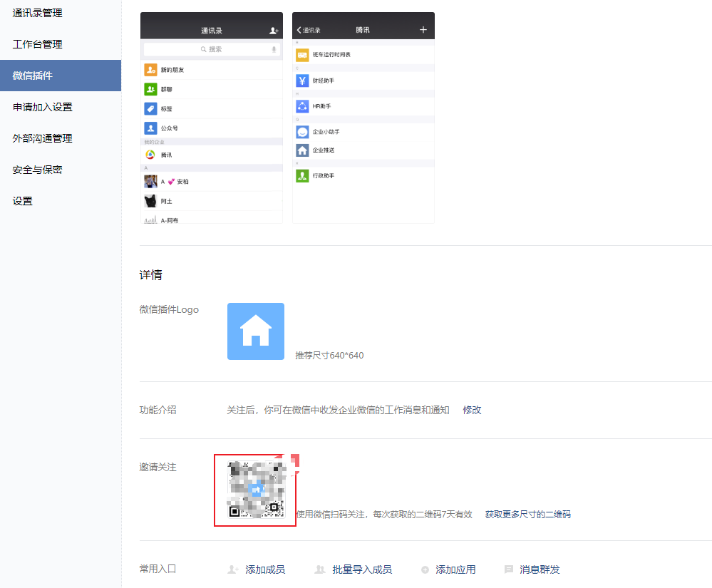Click the 功能介绍 label
Image resolution: width=712 pixels, height=588 pixels.
(x=158, y=410)
